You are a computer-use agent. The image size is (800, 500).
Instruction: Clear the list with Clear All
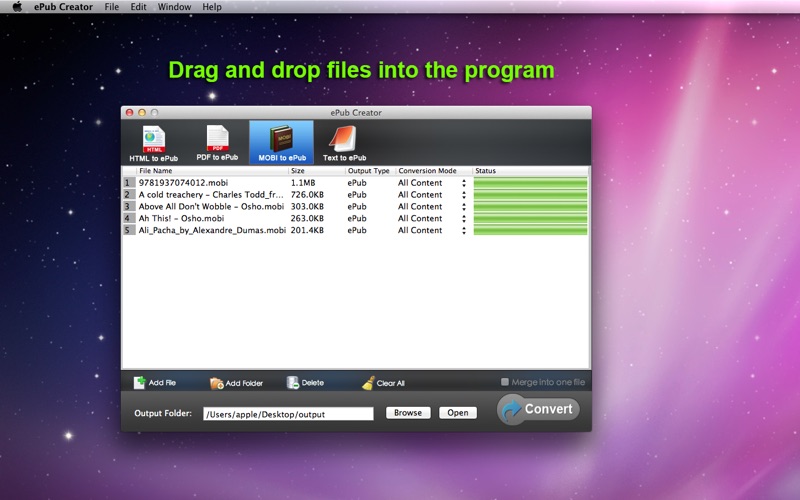click(x=383, y=383)
